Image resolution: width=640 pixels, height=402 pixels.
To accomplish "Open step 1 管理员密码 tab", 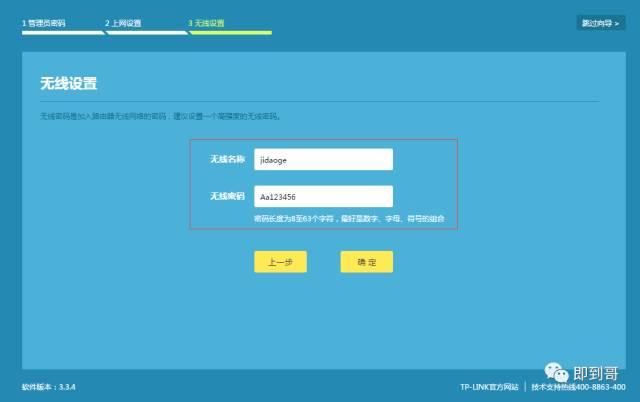I will coord(44,23).
